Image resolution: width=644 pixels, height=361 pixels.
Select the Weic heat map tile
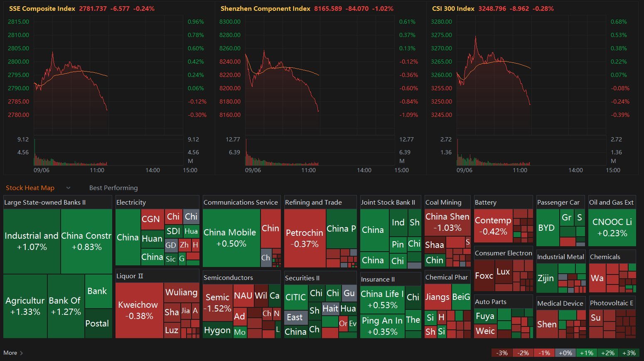485,331
